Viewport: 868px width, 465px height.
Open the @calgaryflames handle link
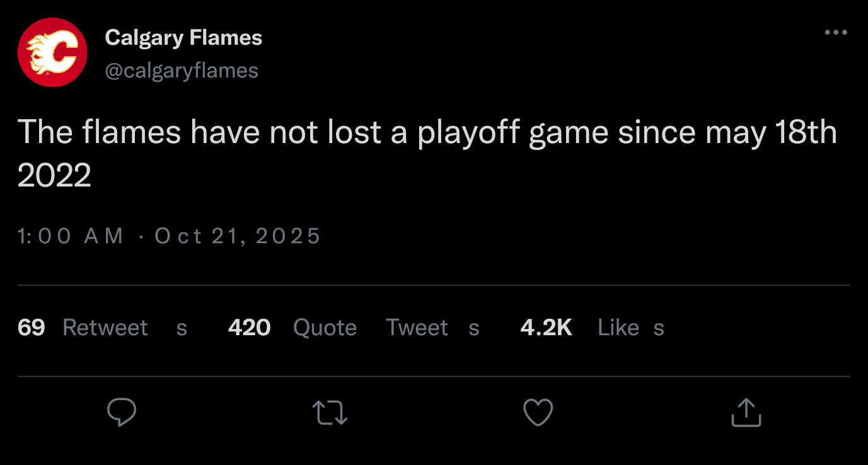tap(183, 71)
